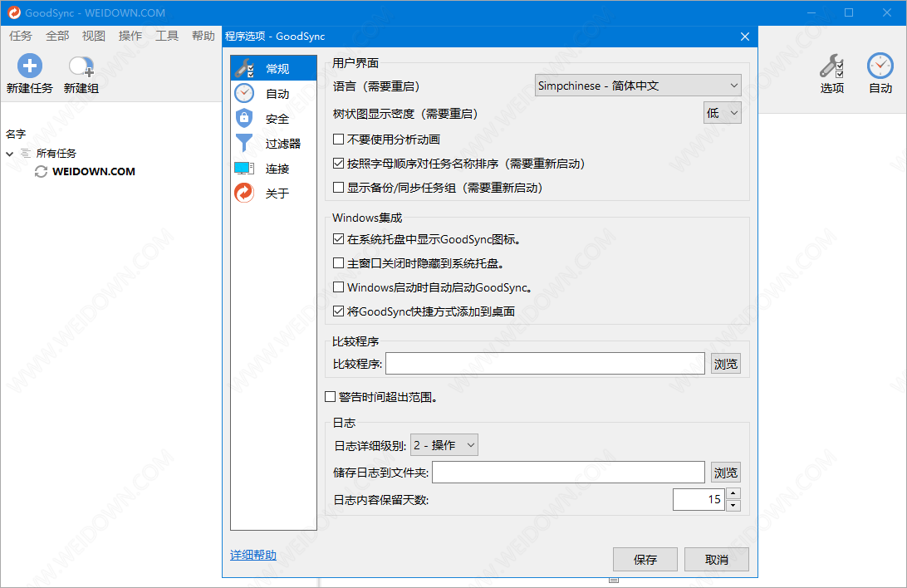The height and width of the screenshot is (588, 907).
Task: Toggle 显示备份/同步任务组 checkbox
Action: point(338,188)
